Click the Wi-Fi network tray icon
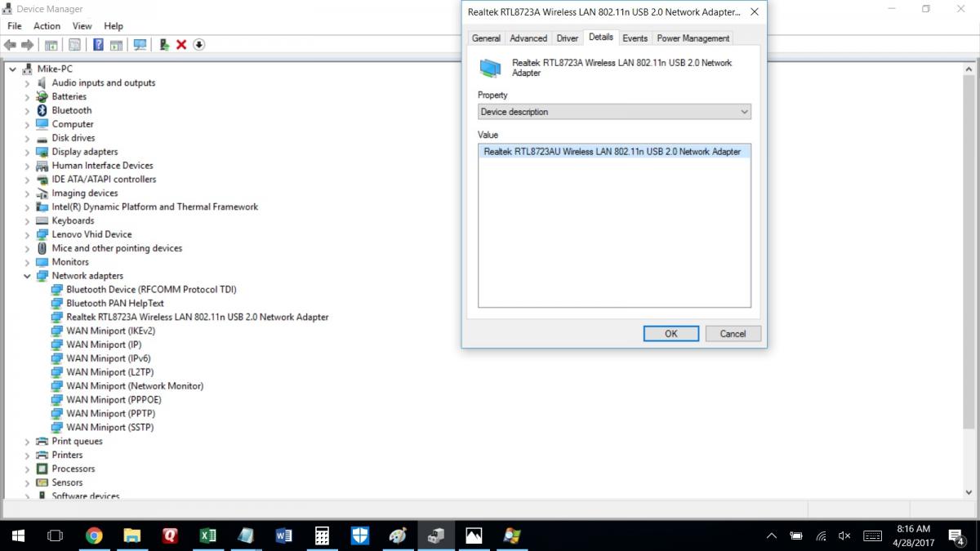 tap(821, 535)
